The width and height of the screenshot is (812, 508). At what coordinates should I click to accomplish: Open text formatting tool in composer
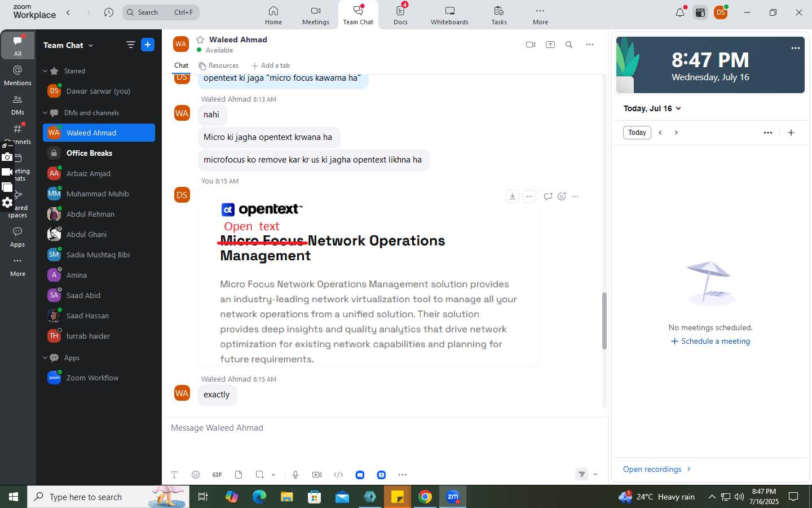tap(174, 475)
